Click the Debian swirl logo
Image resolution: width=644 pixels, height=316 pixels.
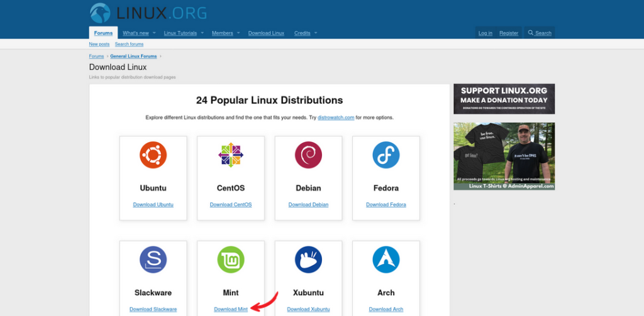tap(308, 155)
